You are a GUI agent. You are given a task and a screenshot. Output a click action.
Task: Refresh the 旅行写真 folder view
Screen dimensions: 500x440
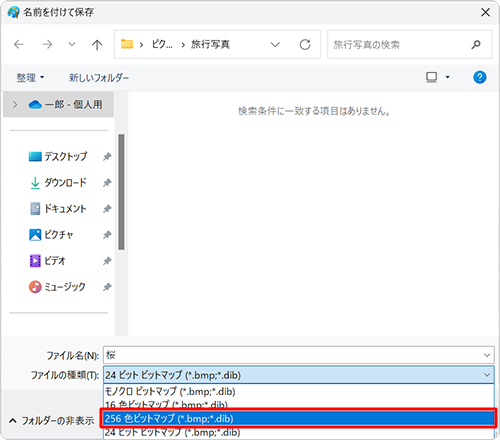(x=305, y=44)
